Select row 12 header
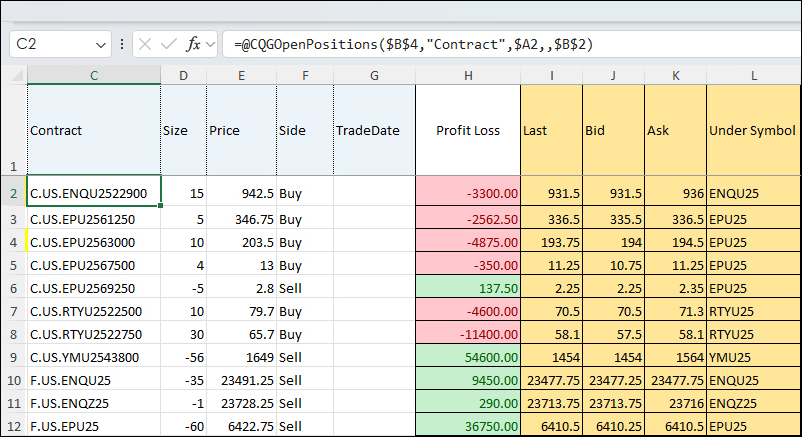This screenshot has height=437, width=802. pos(13,426)
